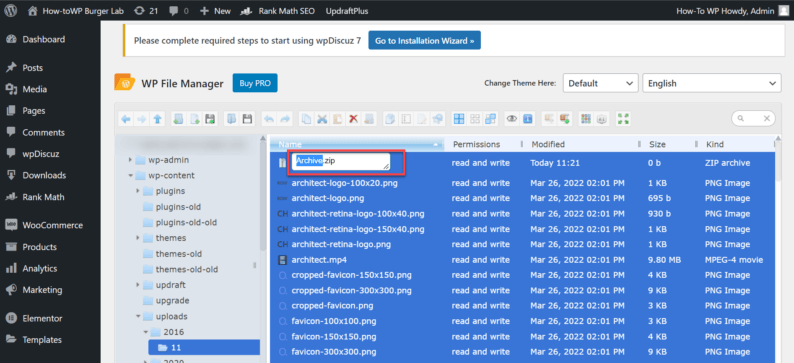Click the green Fullscreen toolbar icon

tap(623, 119)
